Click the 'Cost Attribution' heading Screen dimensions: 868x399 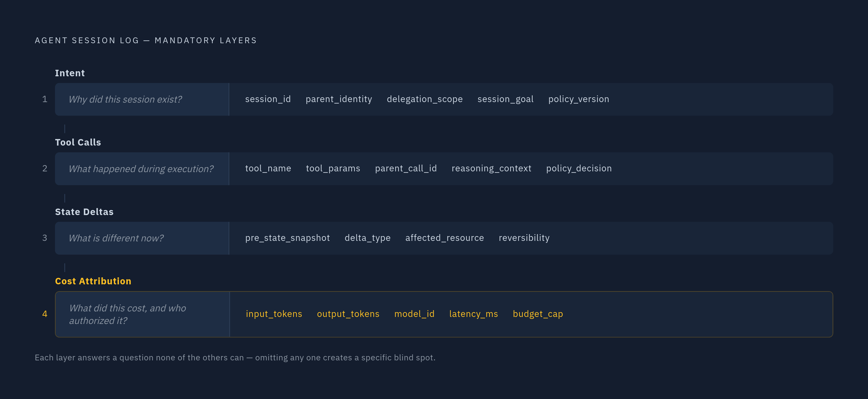point(93,281)
